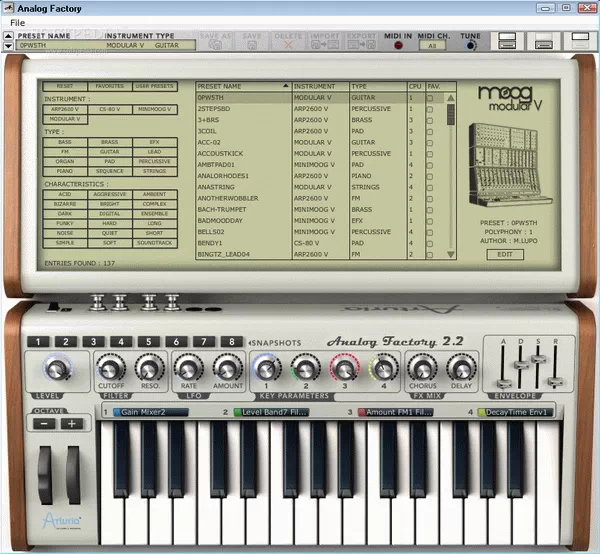Switch to keyboard-only view layout icon
Viewport: 600px width, 554px height.
click(x=543, y=41)
